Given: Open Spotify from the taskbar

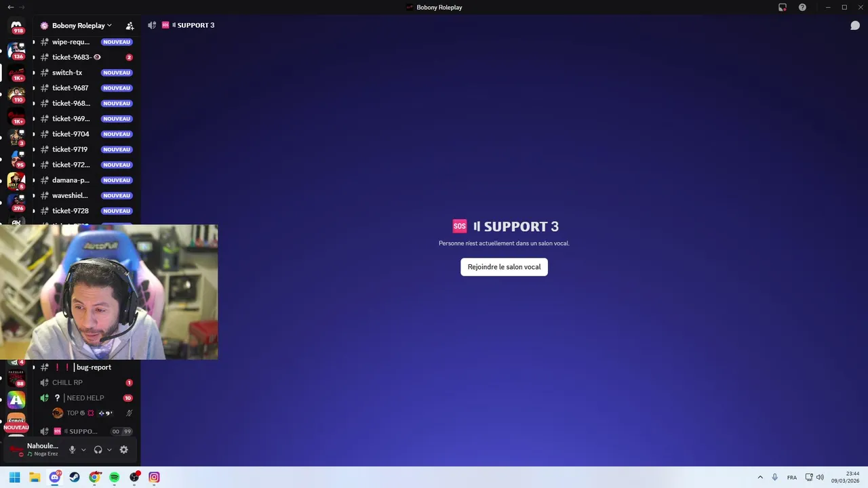Looking at the screenshot, I should [x=115, y=477].
